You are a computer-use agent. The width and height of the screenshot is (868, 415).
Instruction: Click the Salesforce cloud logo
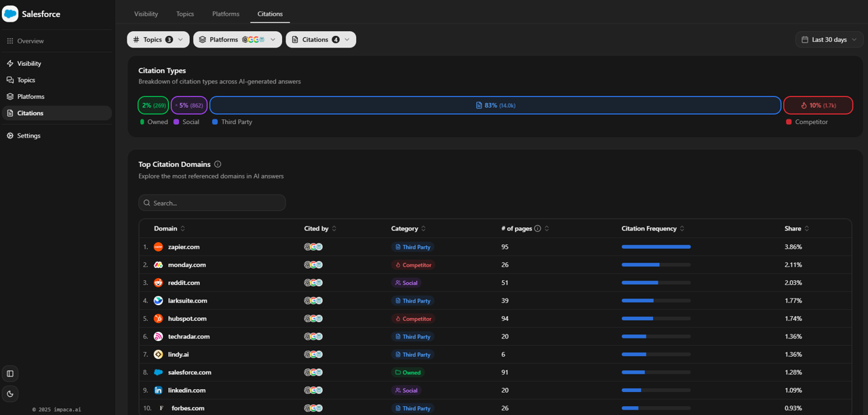[x=10, y=14]
